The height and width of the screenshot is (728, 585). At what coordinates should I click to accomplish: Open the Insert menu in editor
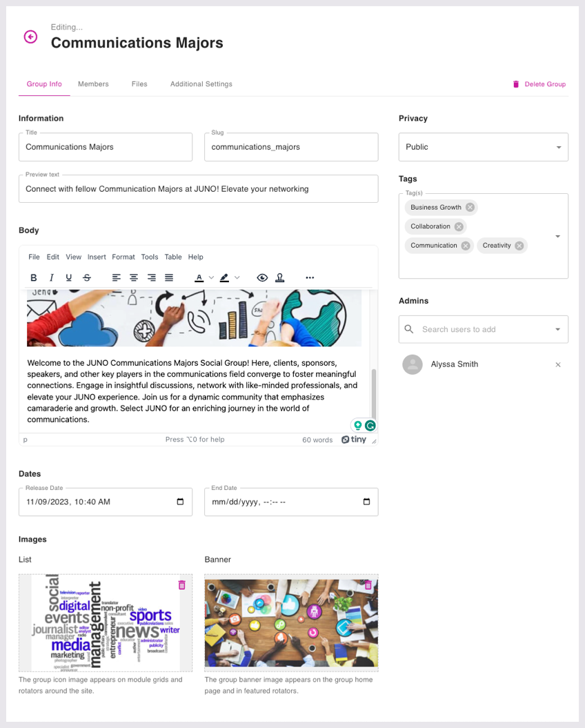click(x=97, y=257)
